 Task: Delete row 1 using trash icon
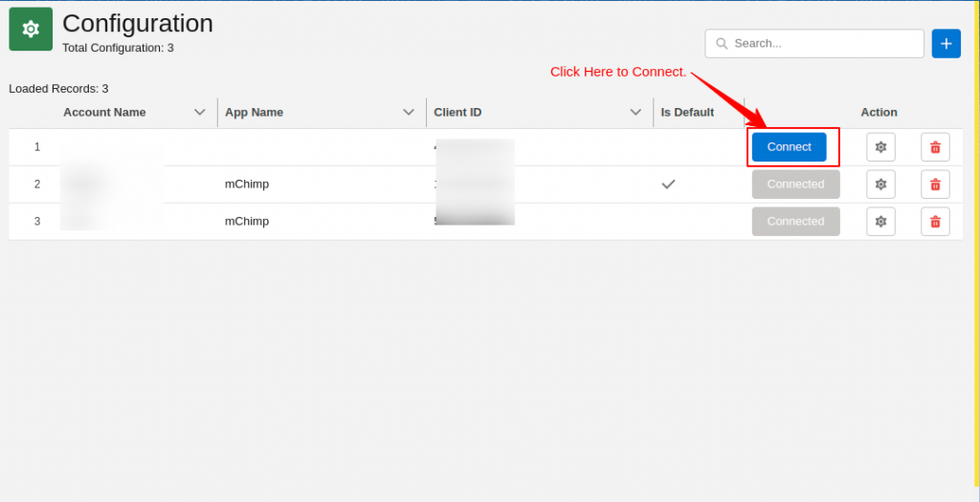point(935,147)
